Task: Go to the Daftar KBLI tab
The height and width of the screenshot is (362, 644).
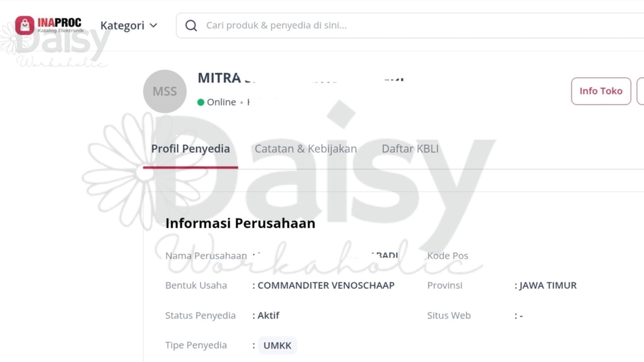Action: tap(410, 149)
